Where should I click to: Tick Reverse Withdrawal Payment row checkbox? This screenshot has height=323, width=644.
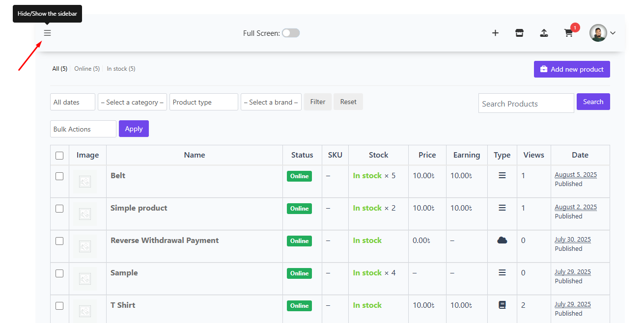click(x=59, y=241)
